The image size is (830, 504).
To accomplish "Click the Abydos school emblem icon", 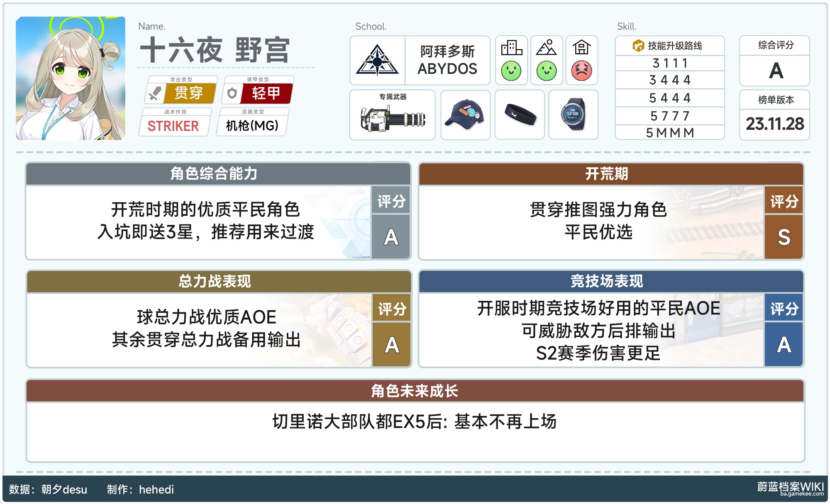I will click(377, 61).
